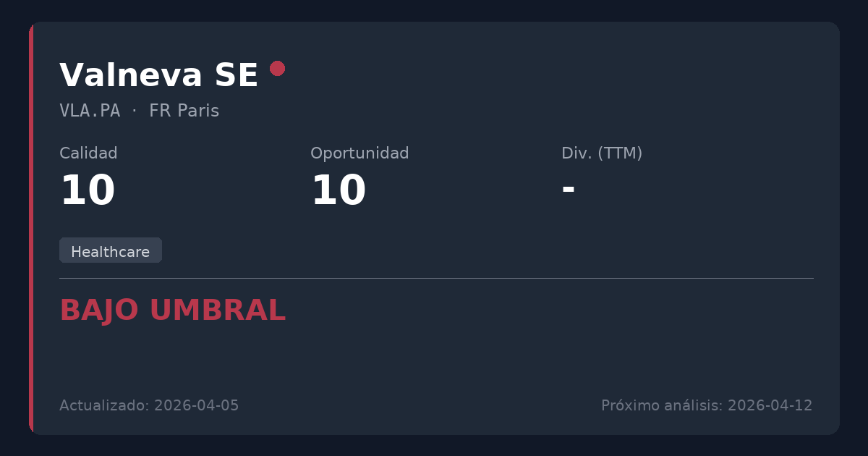This screenshot has height=456, width=868.
Task: Click the Healthcare sector tag
Action: click(111, 251)
